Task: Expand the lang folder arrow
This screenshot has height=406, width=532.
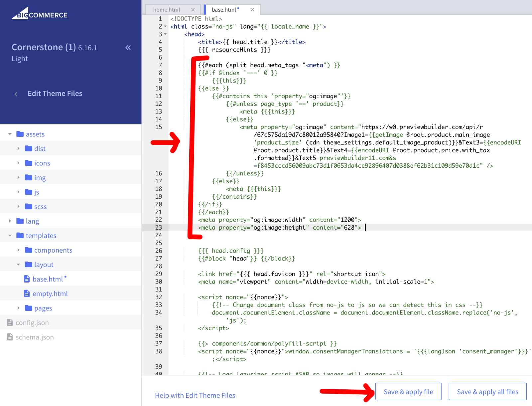Action: (10, 221)
